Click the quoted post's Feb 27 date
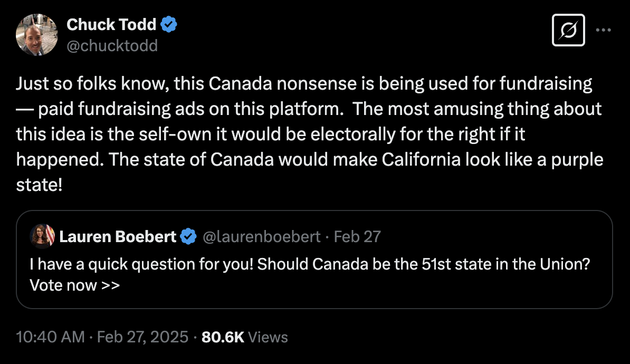The height and width of the screenshot is (364, 630). [x=357, y=237]
